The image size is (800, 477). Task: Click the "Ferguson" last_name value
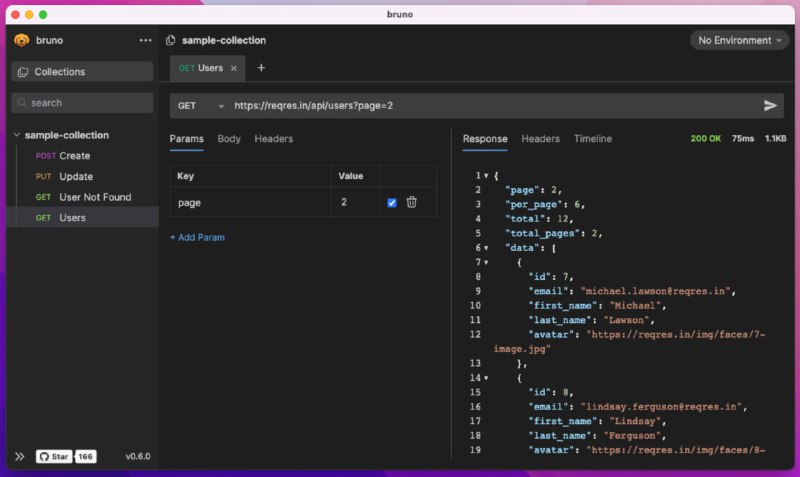pyautogui.click(x=632, y=436)
